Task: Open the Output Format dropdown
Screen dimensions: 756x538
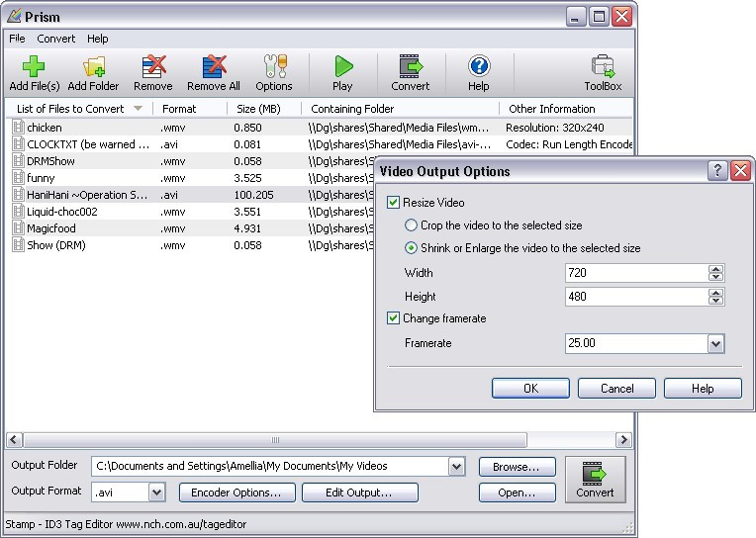Action: coord(156,493)
